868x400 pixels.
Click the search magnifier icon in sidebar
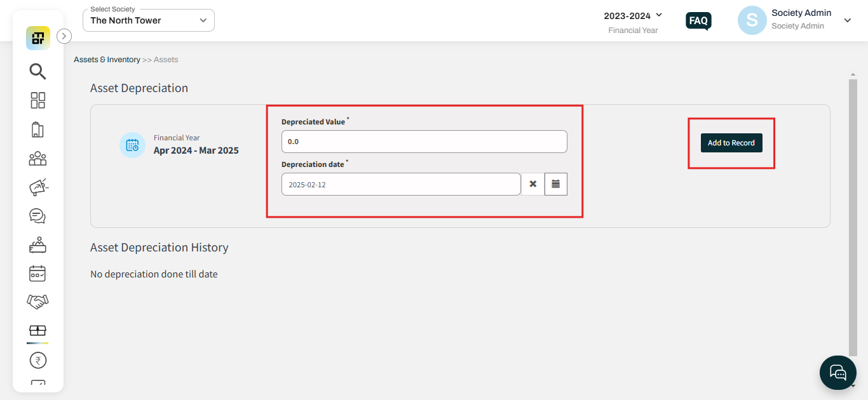tap(37, 71)
